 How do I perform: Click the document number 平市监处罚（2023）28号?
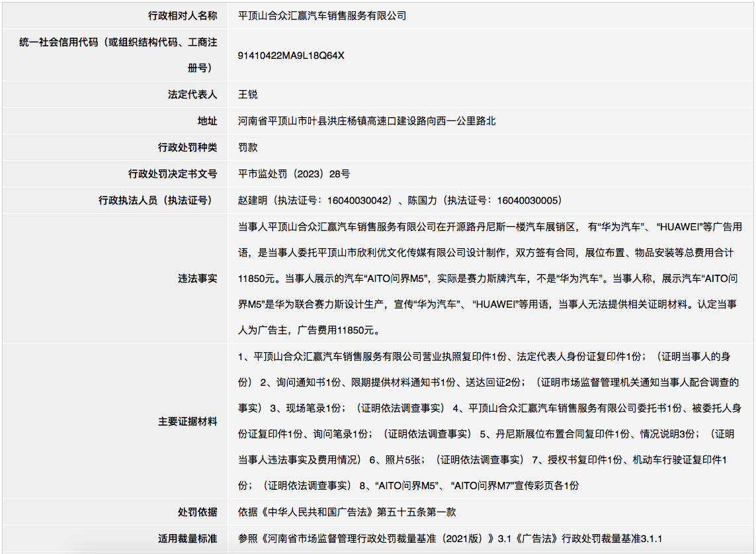[294, 174]
